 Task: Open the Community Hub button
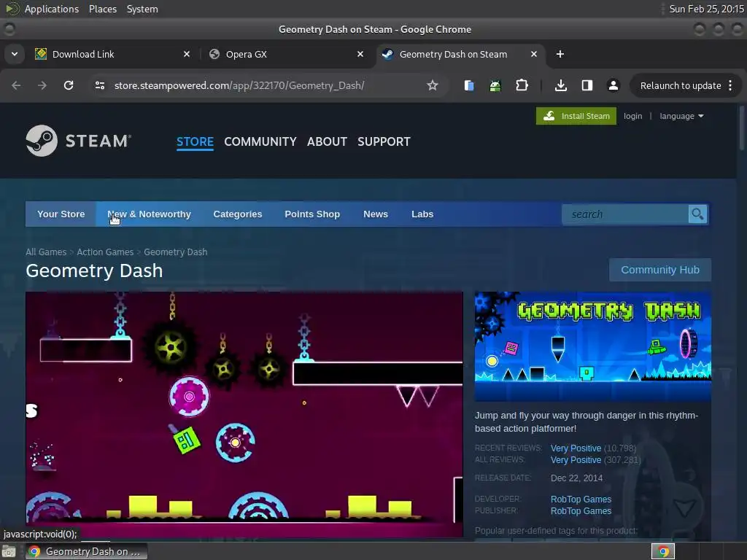659,270
